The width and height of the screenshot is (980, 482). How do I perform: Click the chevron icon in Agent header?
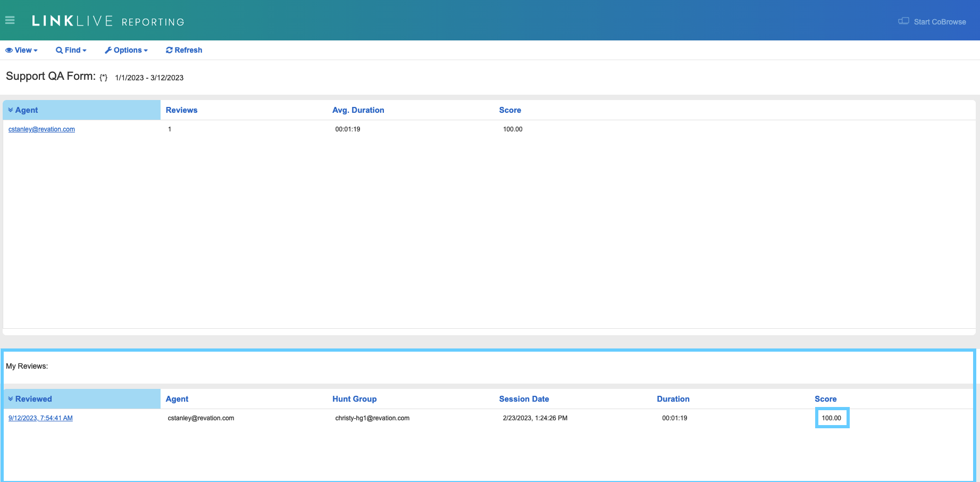pos(11,110)
